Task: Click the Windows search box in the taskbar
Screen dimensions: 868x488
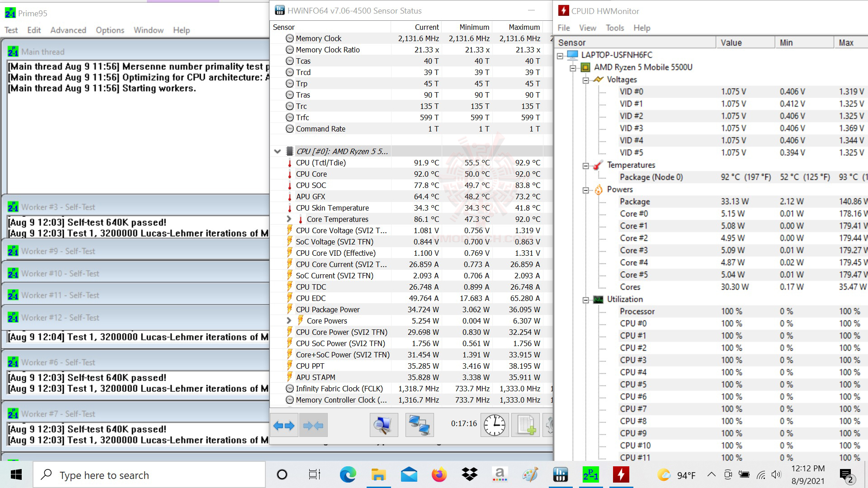Action: coord(149,475)
